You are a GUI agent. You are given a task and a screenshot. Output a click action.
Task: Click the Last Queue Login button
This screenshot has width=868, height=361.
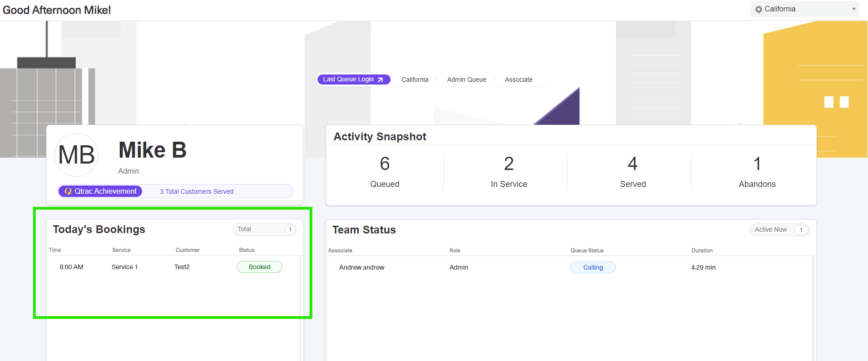pyautogui.click(x=353, y=80)
